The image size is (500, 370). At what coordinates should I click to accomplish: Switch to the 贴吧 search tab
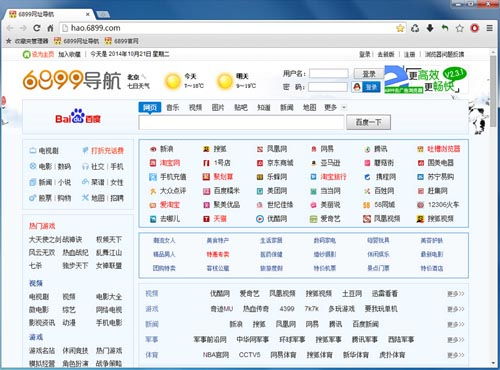point(241,108)
